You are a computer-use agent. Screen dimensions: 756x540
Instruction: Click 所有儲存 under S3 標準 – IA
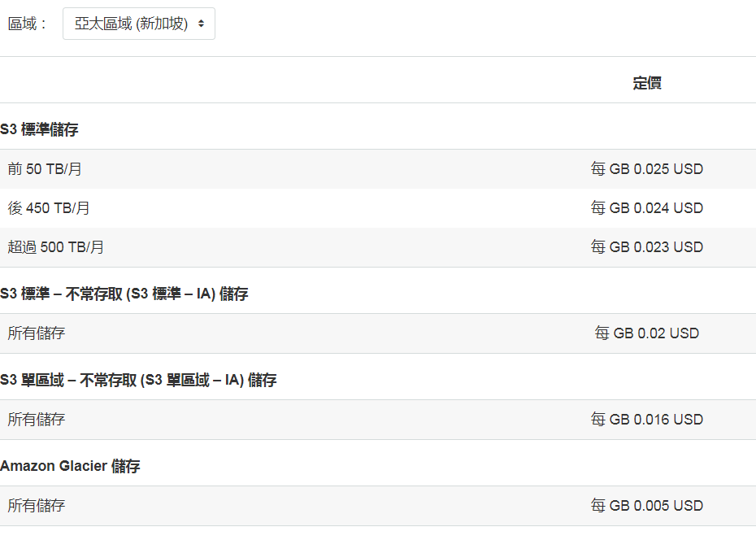click(36, 333)
